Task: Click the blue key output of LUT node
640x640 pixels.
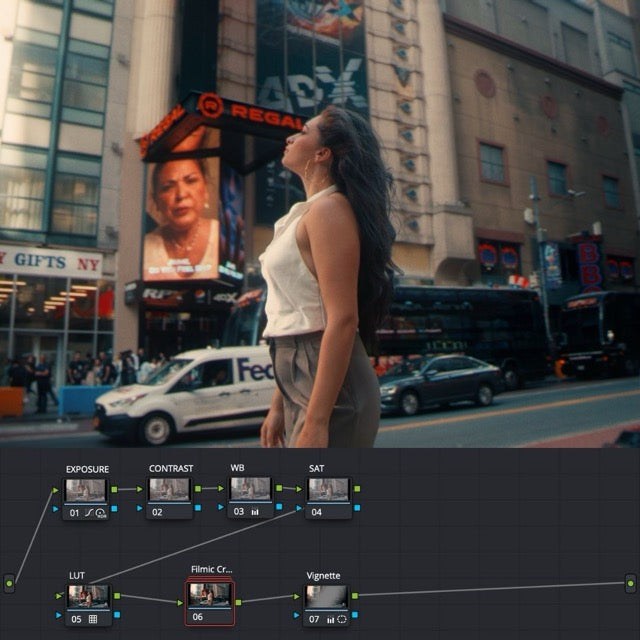Action: pyautogui.click(x=117, y=616)
